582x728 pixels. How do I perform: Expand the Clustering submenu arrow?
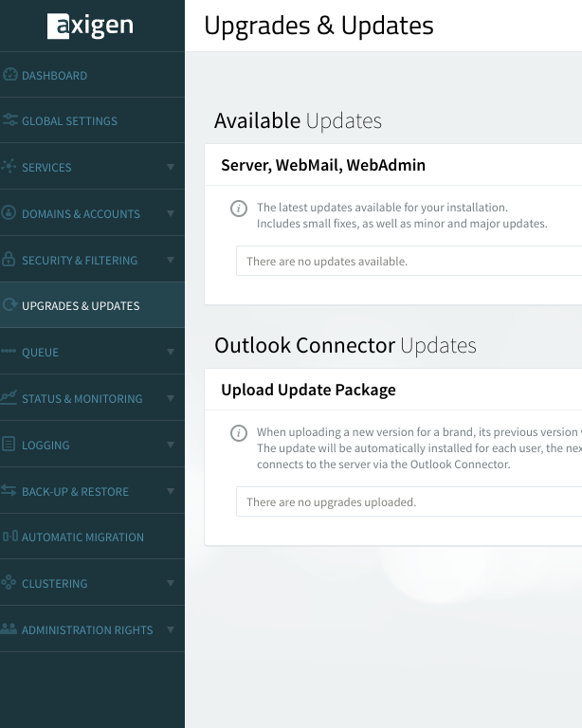coord(171,583)
